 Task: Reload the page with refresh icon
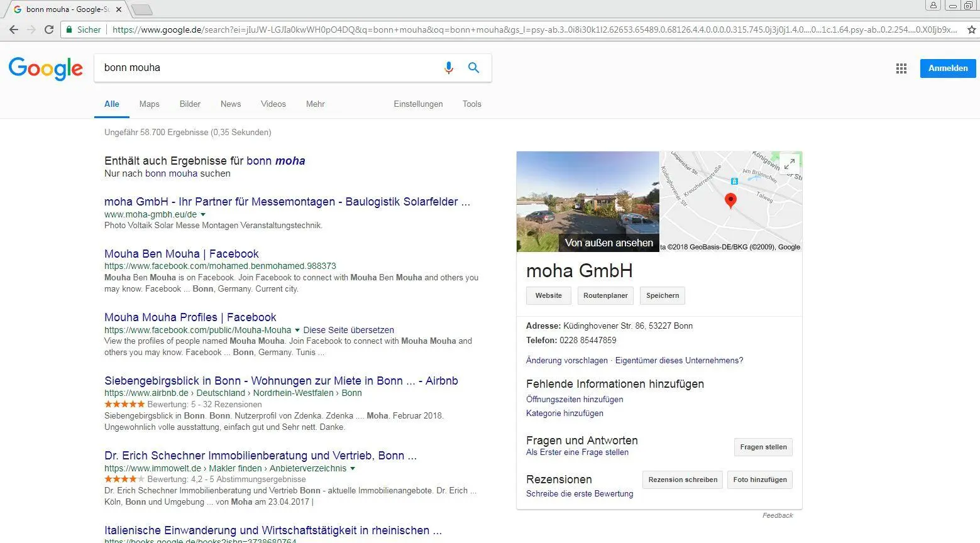[49, 30]
